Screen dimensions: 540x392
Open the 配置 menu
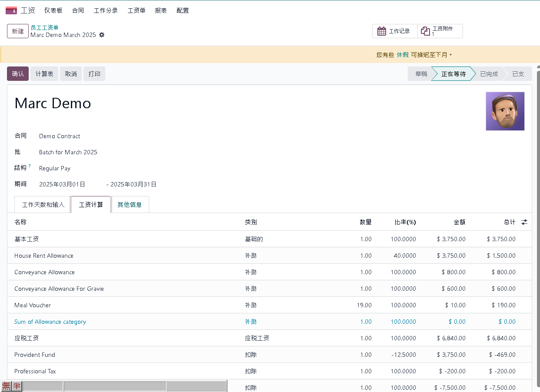[183, 10]
